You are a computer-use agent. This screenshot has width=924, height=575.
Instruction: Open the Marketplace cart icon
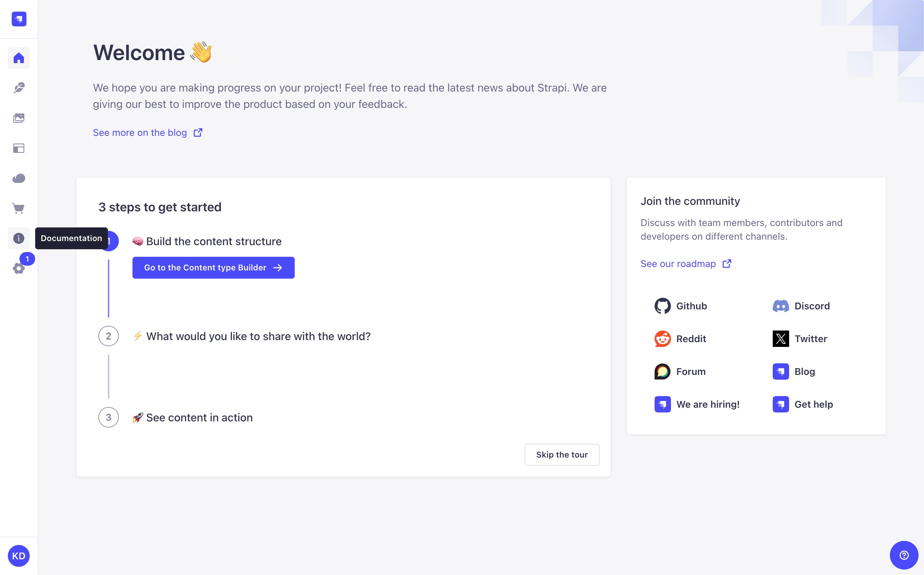19,208
